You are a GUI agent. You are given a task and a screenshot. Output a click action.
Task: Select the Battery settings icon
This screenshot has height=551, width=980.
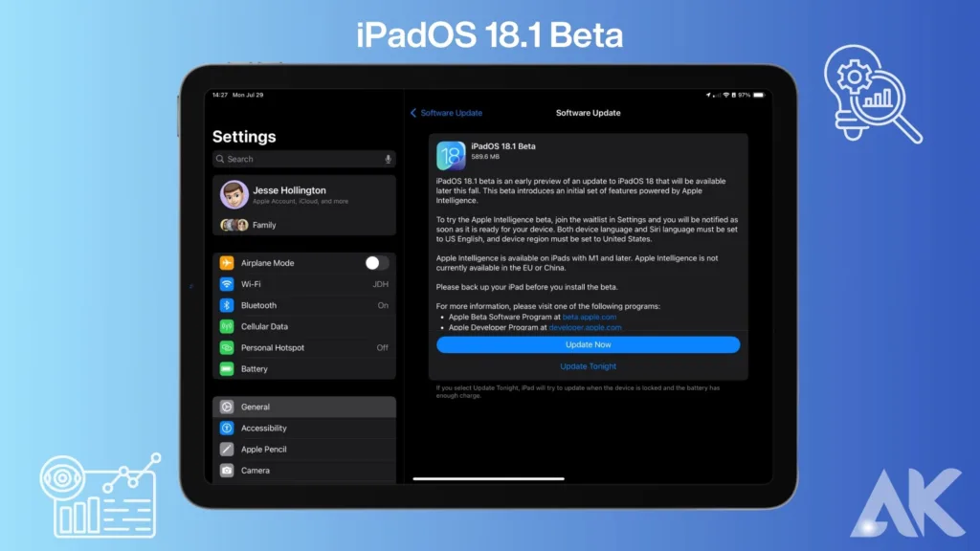tap(226, 368)
